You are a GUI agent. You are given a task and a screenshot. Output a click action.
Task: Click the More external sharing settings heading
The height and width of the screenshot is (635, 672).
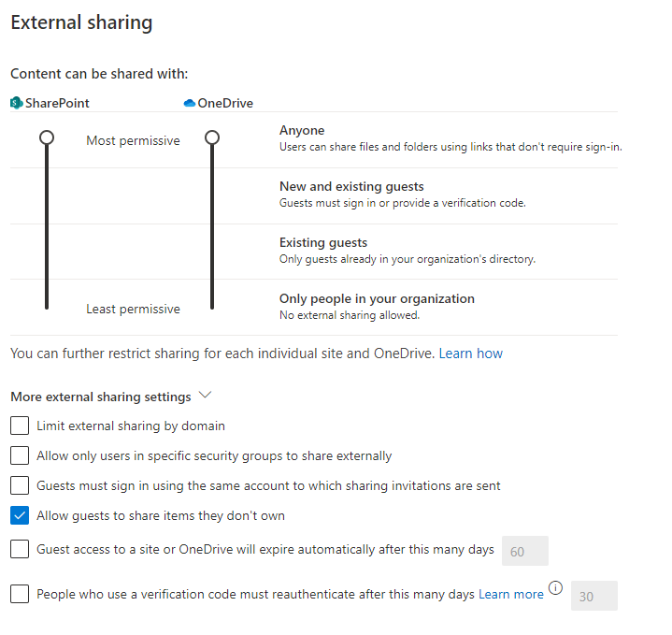pyautogui.click(x=101, y=397)
